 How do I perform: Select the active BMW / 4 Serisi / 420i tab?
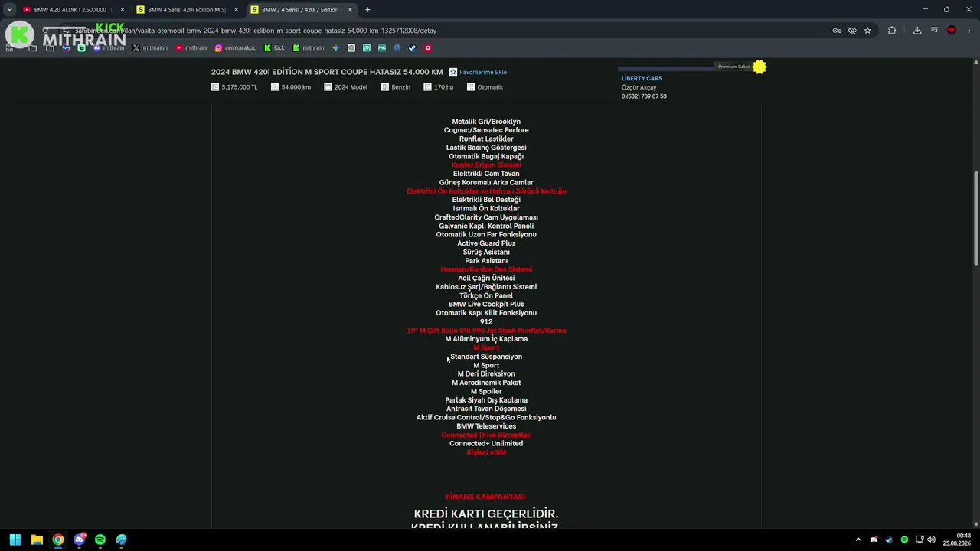pos(300,10)
